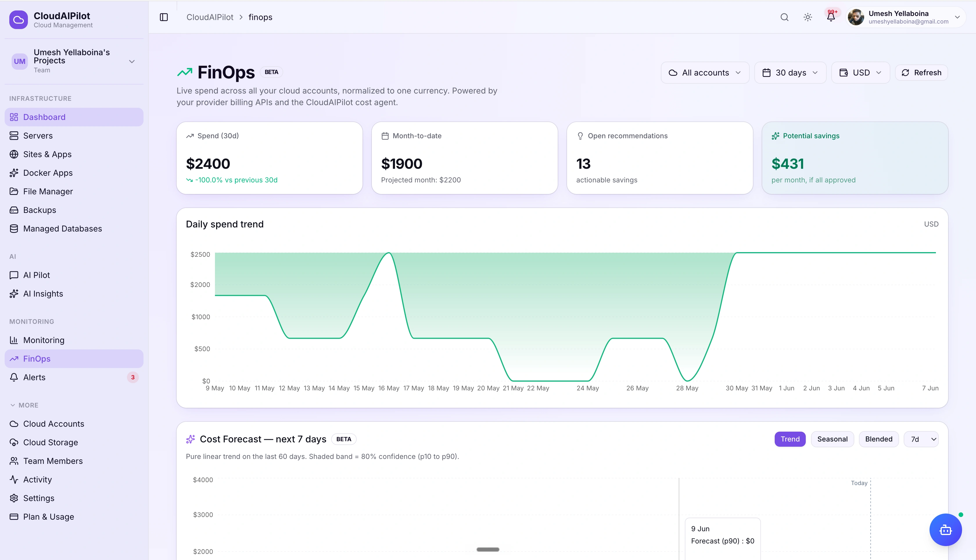Open the All accounts dropdown
This screenshot has width=976, height=560.
(705, 73)
